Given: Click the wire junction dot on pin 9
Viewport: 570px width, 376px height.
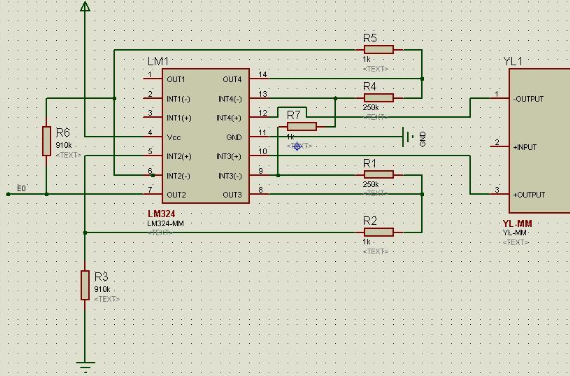Looking at the screenshot, I should (278, 175).
